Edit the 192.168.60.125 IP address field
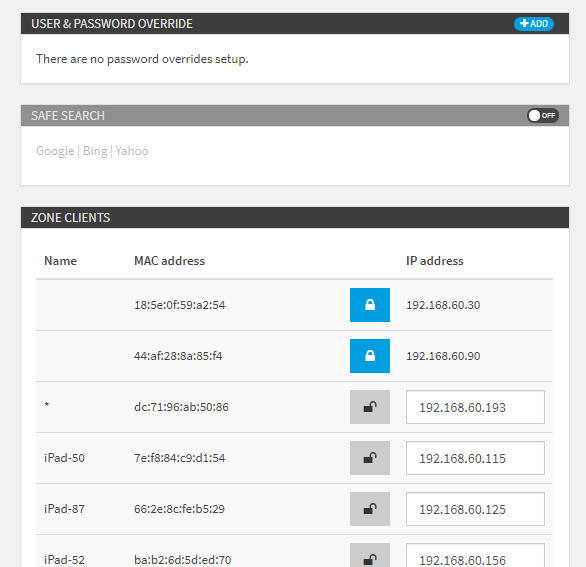This screenshot has height=567, width=586. pos(475,509)
